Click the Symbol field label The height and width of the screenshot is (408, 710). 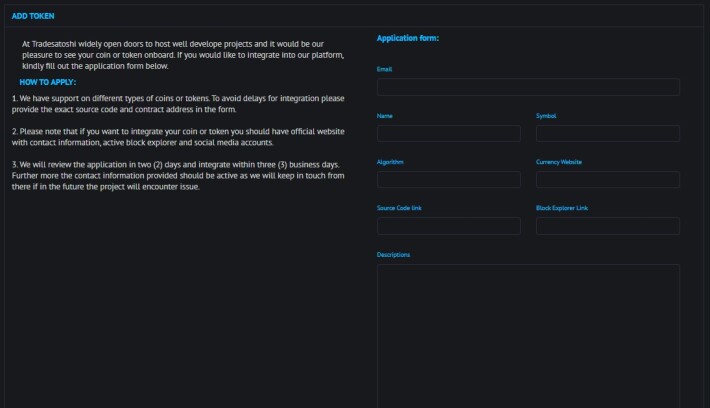point(546,116)
